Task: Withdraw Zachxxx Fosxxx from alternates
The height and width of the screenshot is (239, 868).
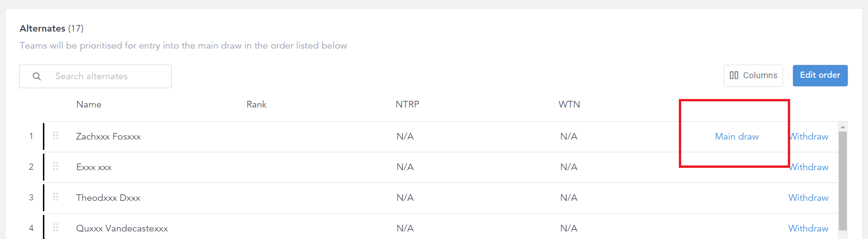Action: [x=809, y=136]
